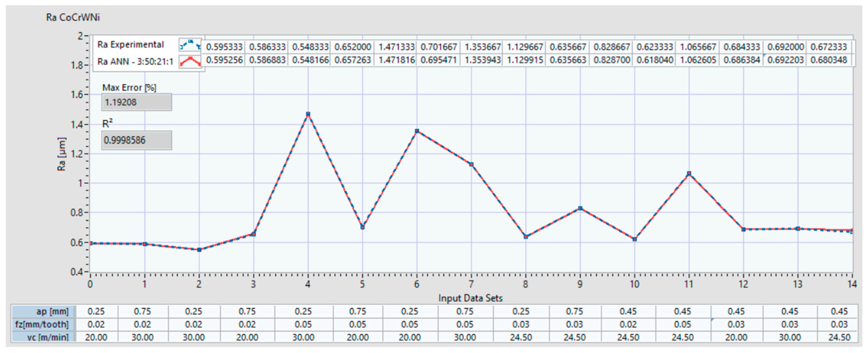Screen dimensions: 868x353
Task: Select the R² value field
Action: coord(137,140)
